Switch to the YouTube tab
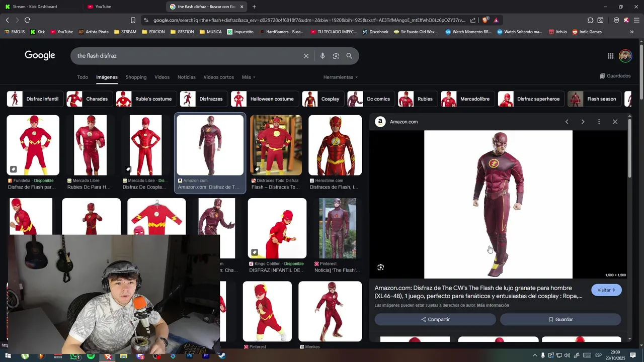 point(123,7)
